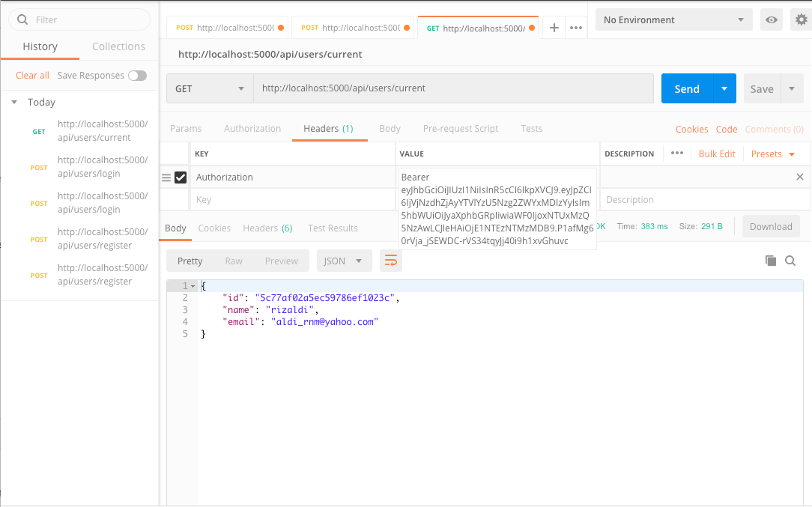Open the GET method dropdown
This screenshot has height=507, width=812.
coord(209,88)
